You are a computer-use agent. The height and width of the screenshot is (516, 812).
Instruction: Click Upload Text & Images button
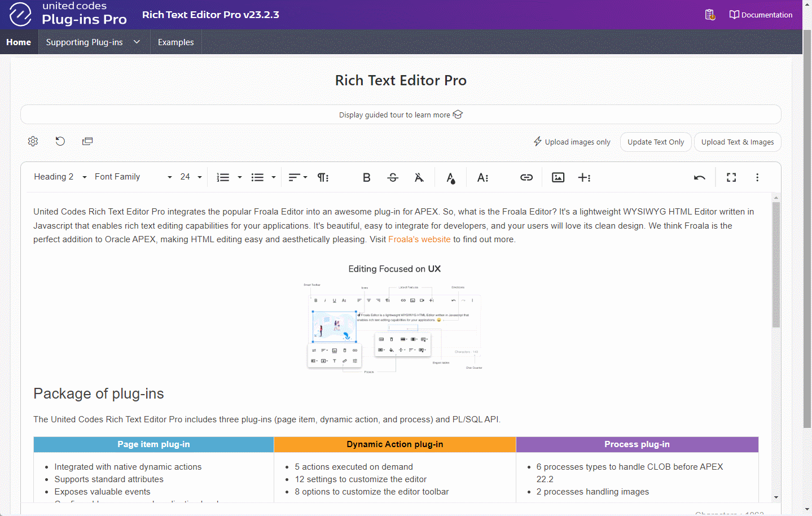(738, 142)
